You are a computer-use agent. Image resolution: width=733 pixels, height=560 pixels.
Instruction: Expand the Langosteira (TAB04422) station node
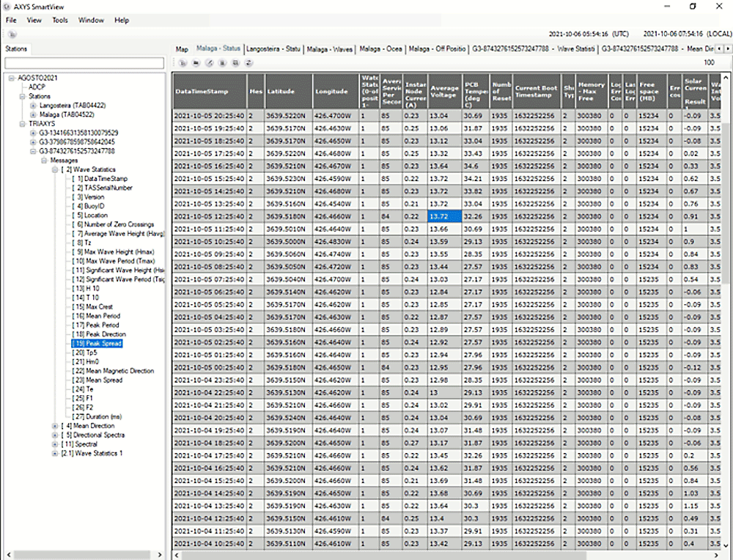(33, 106)
